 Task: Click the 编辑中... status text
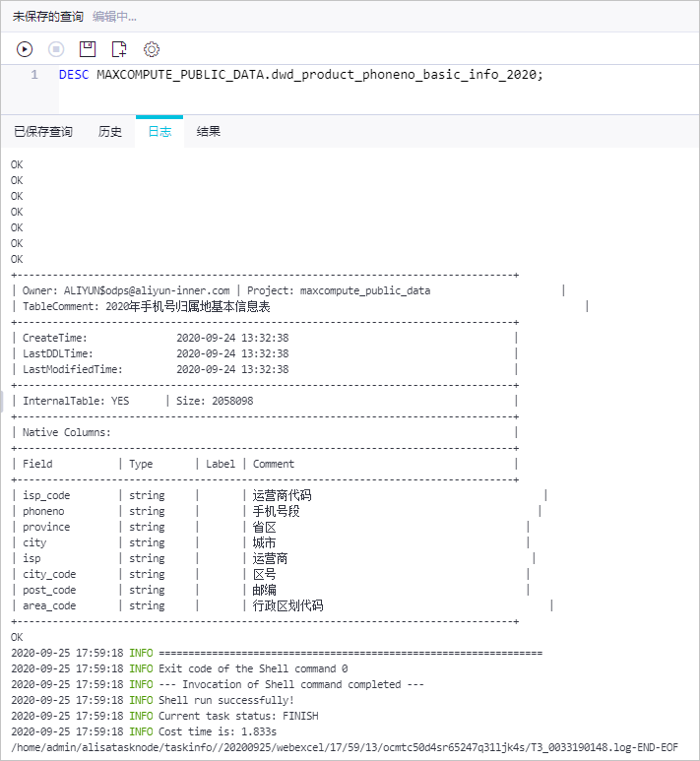tap(114, 17)
